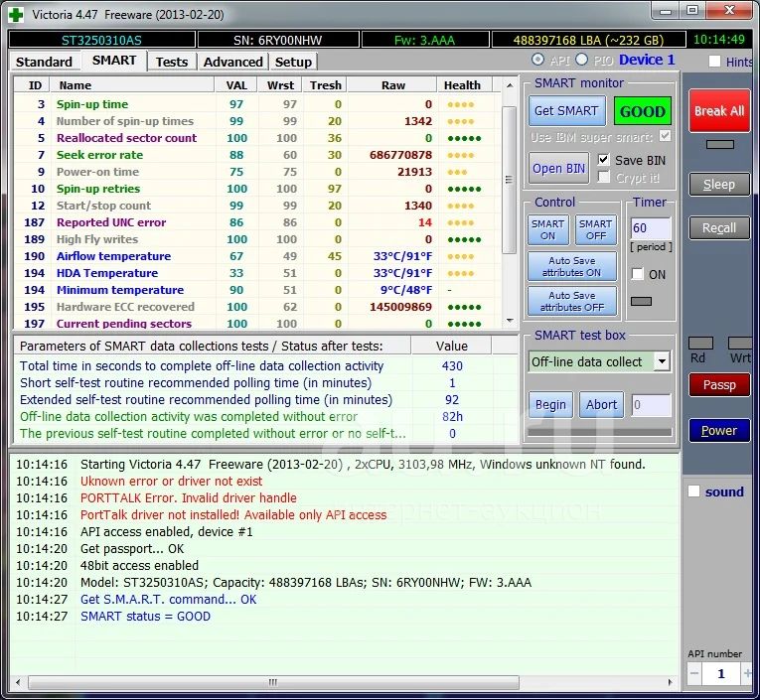Click the red Passp button
The width and height of the screenshot is (760, 700).
719,384
